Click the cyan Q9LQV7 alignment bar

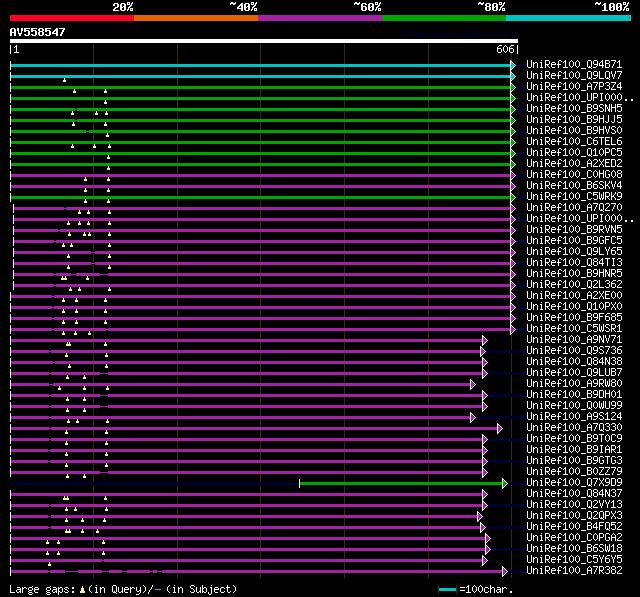coord(260,76)
